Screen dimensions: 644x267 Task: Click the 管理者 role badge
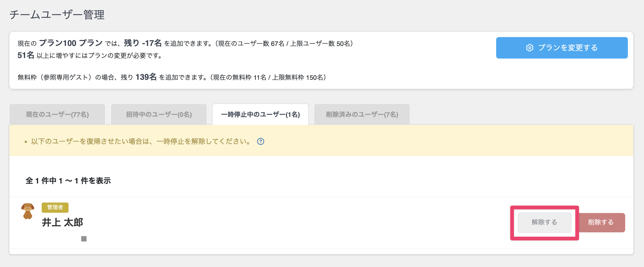[55, 207]
